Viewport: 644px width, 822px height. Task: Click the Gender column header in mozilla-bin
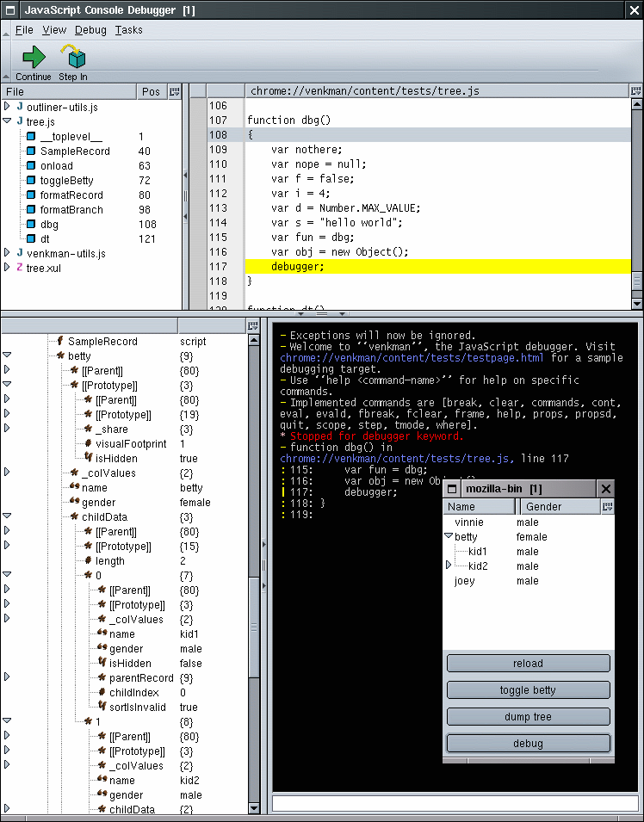560,506
